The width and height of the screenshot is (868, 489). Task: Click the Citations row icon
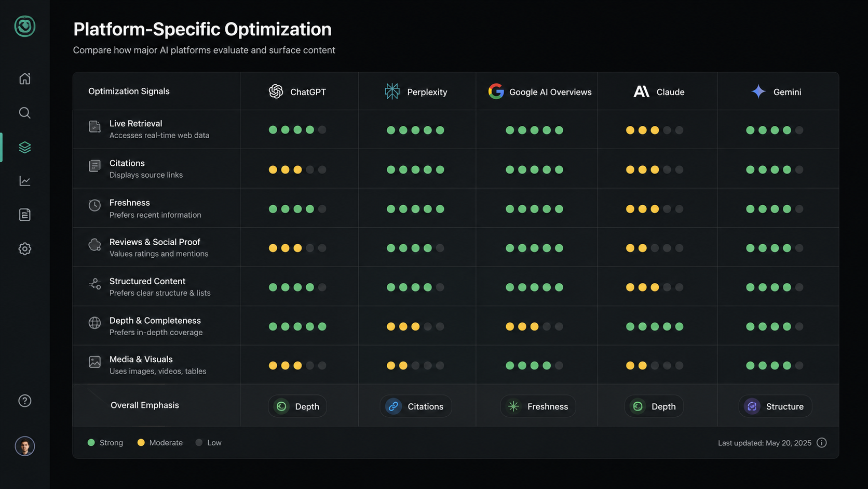pos(94,166)
